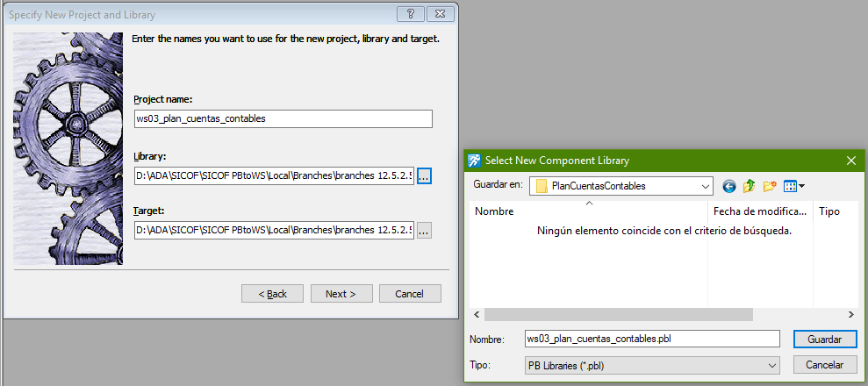Save the library with Guardar button
Image resolution: width=868 pixels, height=386 pixels.
[825, 339]
